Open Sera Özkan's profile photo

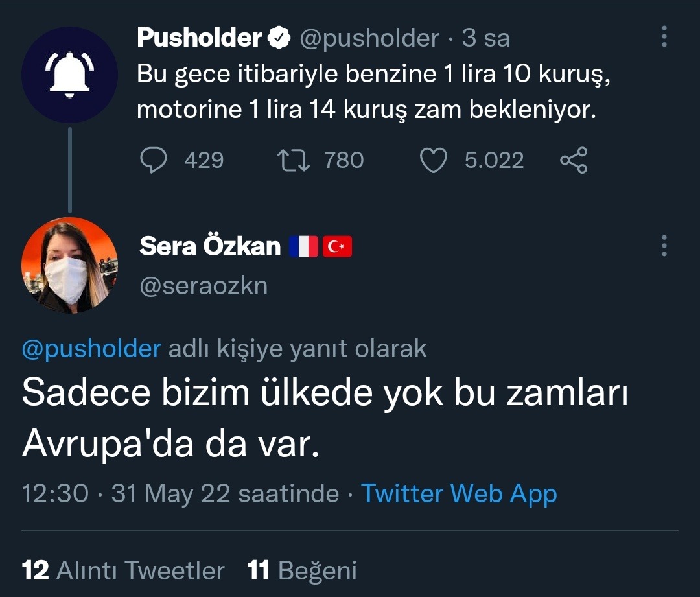69,265
